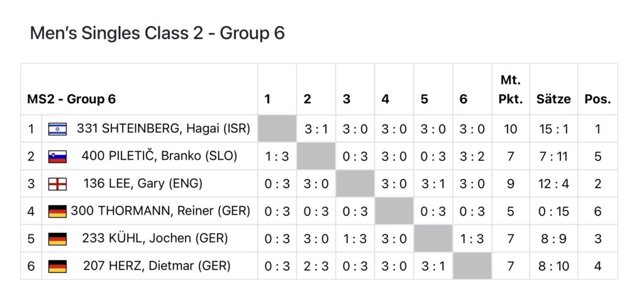This screenshot has width=644, height=292.
Task: Select player name SHTEINBERG, Hagai (ISR)
Action: (x=164, y=129)
